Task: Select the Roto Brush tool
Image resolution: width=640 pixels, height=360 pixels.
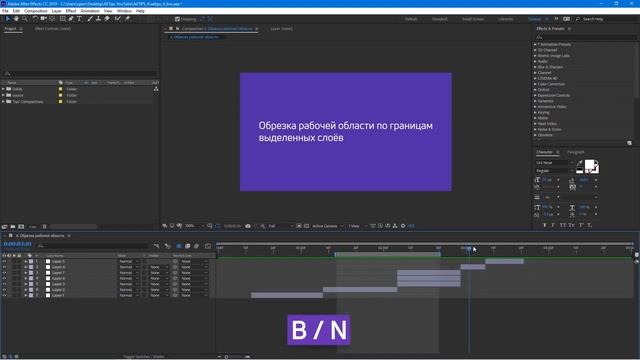Action: pyautogui.click(x=118, y=19)
